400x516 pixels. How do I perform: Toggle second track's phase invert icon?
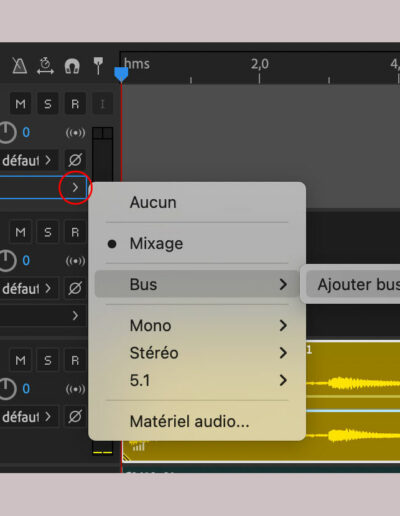75,288
